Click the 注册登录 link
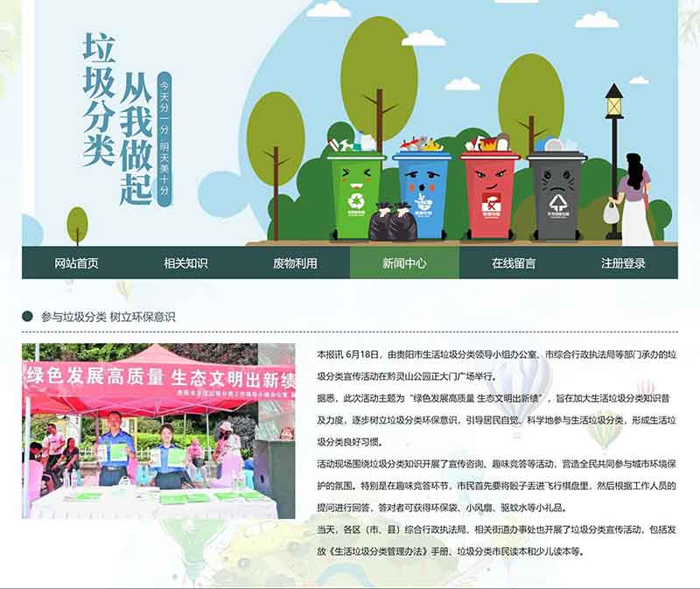 coord(623,263)
